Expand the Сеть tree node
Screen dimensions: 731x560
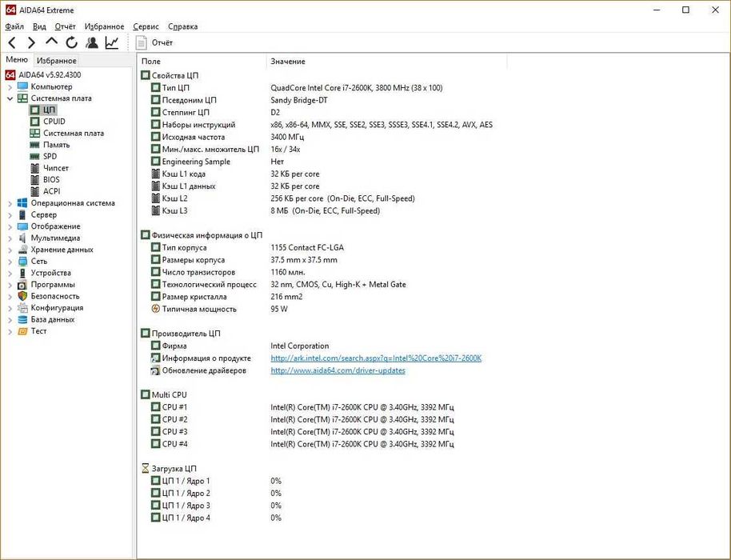(10, 262)
